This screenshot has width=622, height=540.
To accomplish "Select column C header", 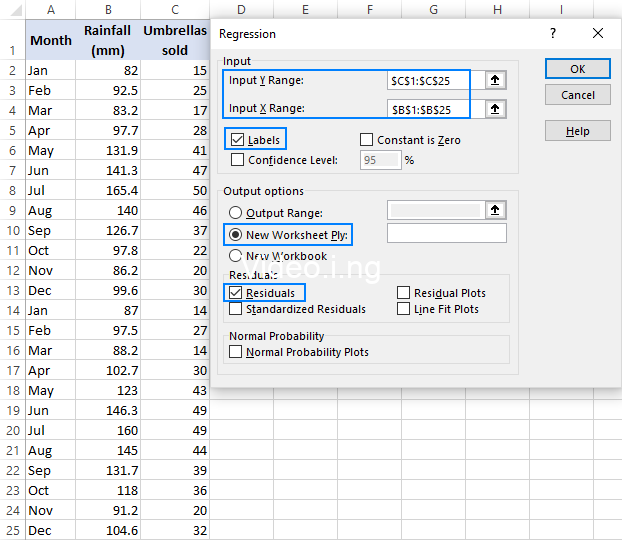I will point(175,10).
